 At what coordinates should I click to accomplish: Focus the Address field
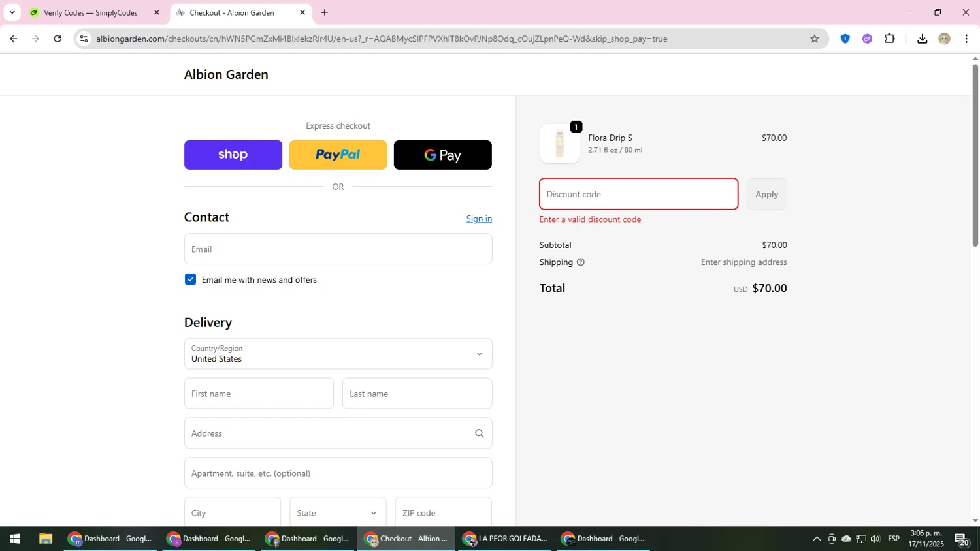point(338,433)
